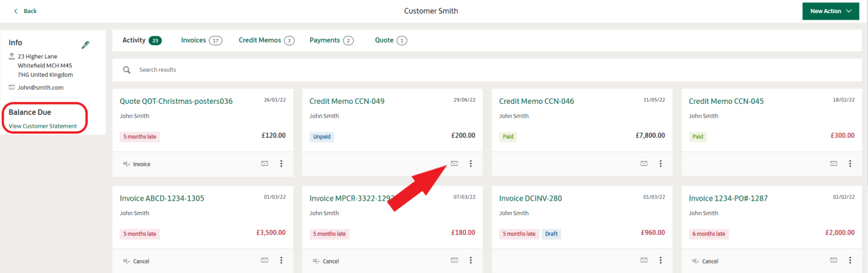
Task: Open more options for Invoice ABCD-1234-1305
Action: (x=281, y=260)
